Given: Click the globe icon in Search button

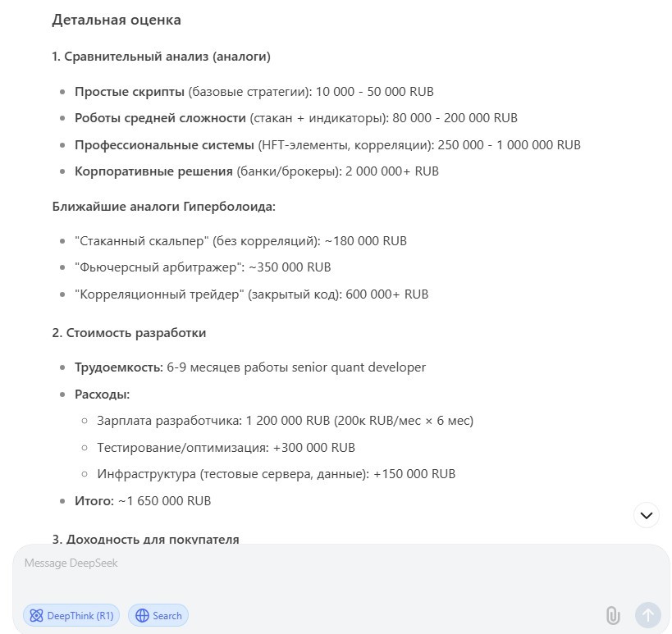Looking at the screenshot, I should coord(142,616).
